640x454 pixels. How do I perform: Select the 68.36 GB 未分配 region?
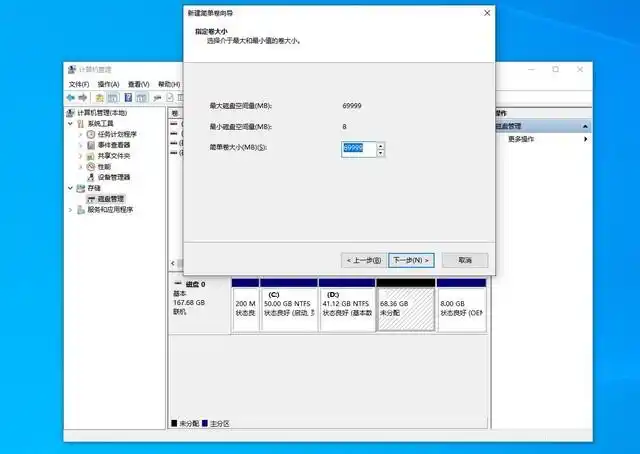406,305
